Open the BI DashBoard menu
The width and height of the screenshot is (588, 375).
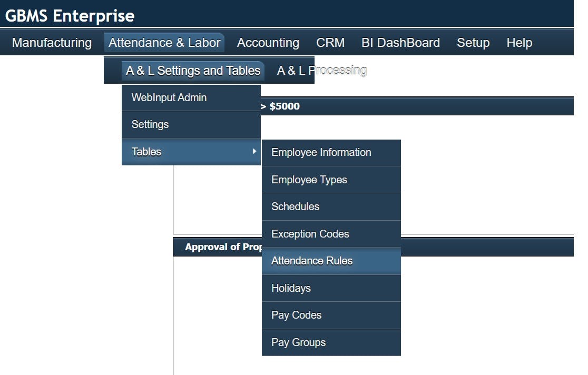click(x=400, y=43)
